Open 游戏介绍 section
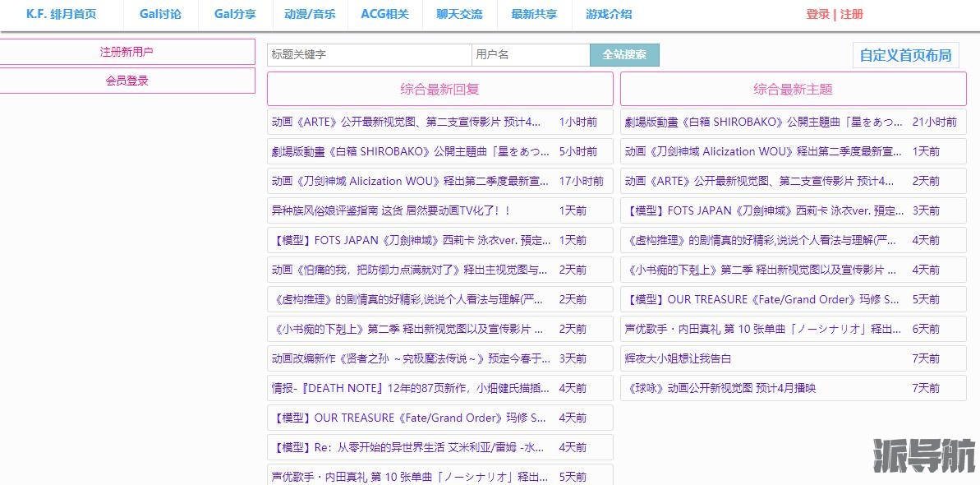The height and width of the screenshot is (485, 980). 609,15
